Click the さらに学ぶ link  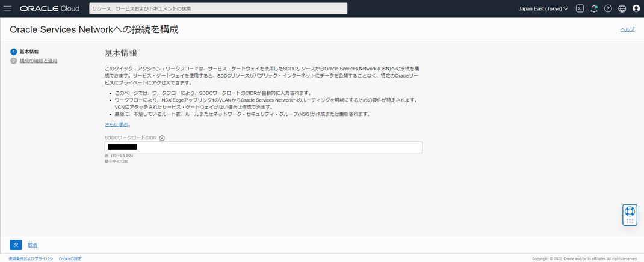(117, 124)
